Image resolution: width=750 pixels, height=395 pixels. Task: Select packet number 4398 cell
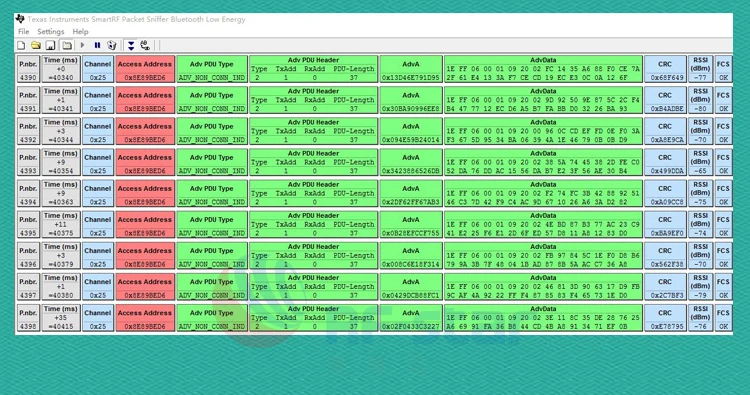[x=28, y=318]
